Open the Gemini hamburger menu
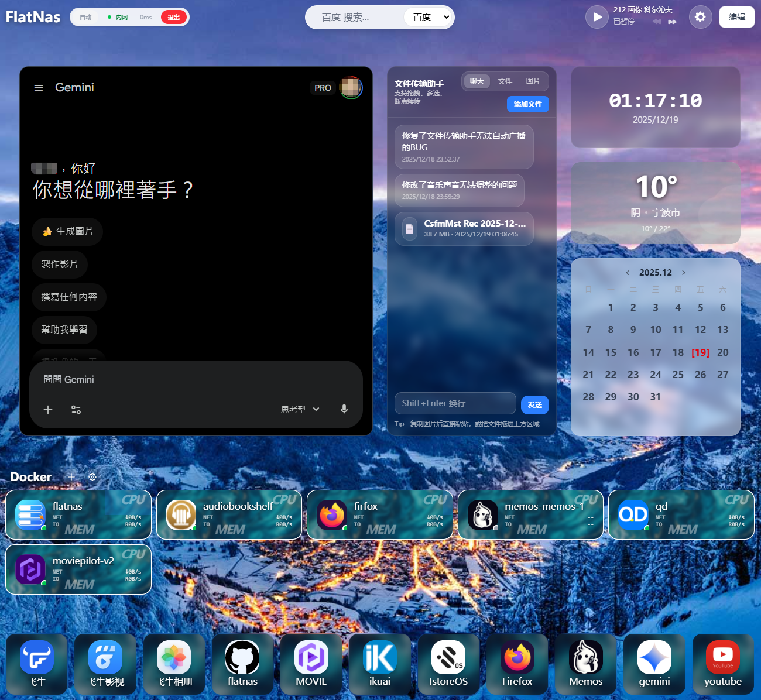 point(39,88)
